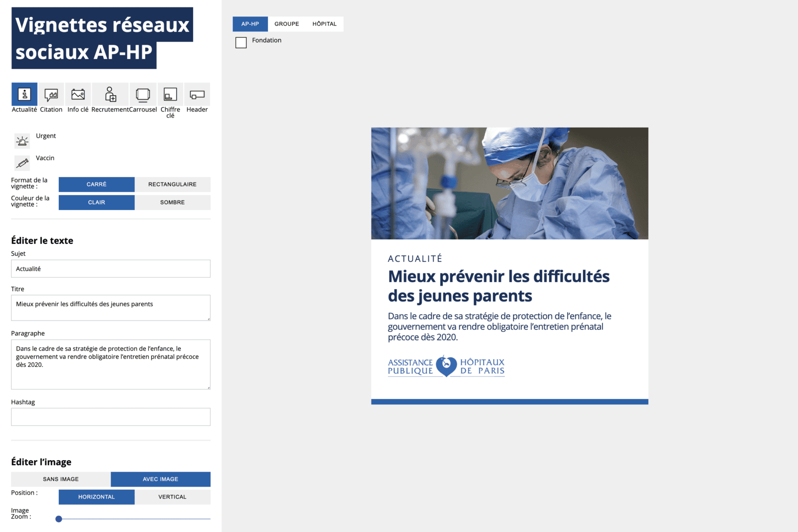Toggle the Urgent siren icon
The image size is (798, 532).
click(22, 141)
